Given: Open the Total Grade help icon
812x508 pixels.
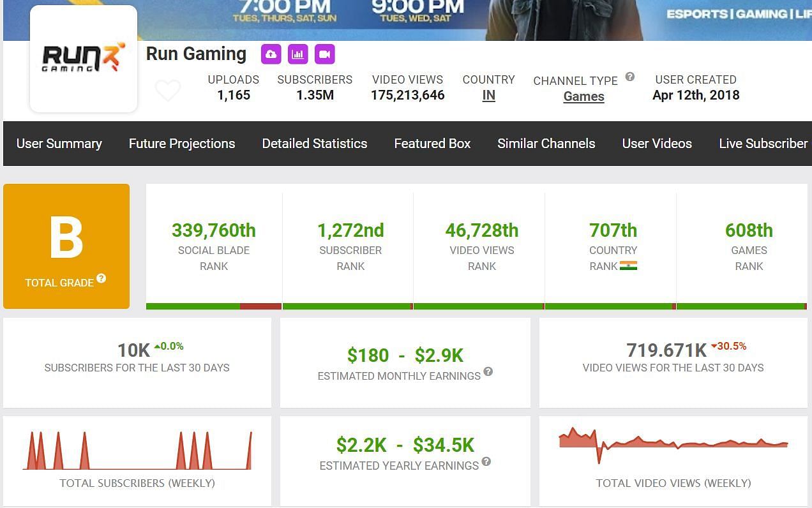Looking at the screenshot, I should (x=101, y=278).
